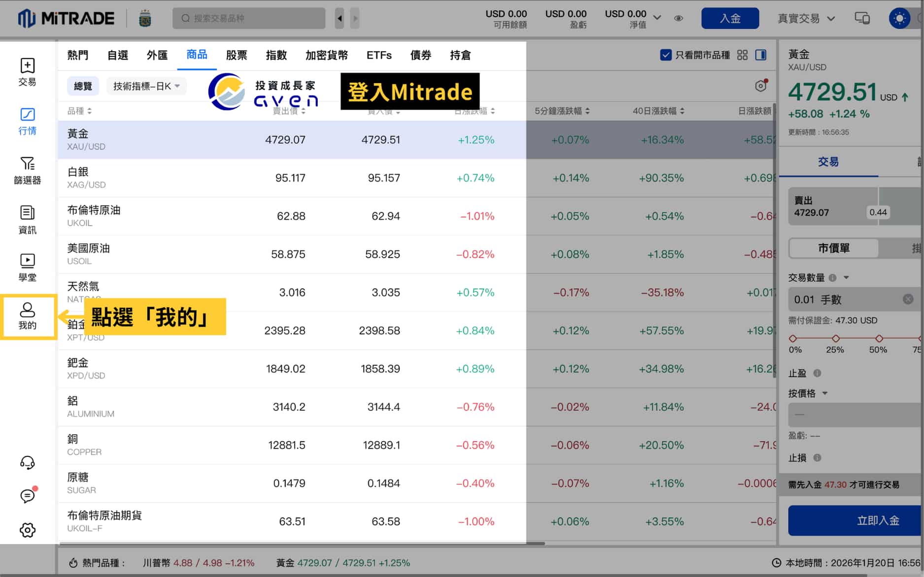Viewport: 924px width, 577px height.
Task: Open the 資訊 news panel
Action: click(x=27, y=219)
